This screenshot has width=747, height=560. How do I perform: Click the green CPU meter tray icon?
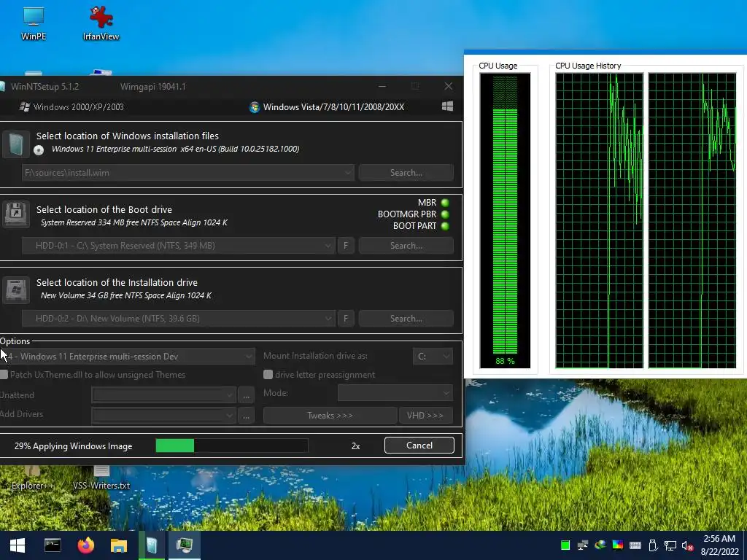565,545
